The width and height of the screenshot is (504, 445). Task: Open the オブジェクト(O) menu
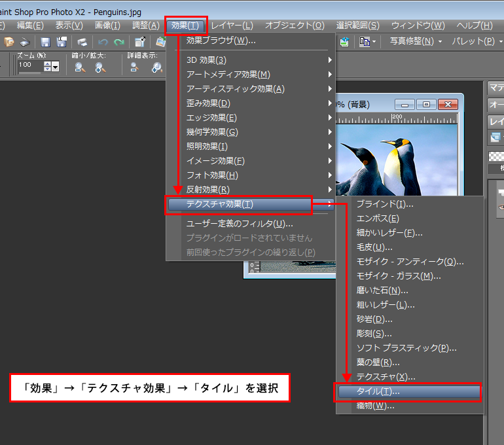(x=295, y=26)
